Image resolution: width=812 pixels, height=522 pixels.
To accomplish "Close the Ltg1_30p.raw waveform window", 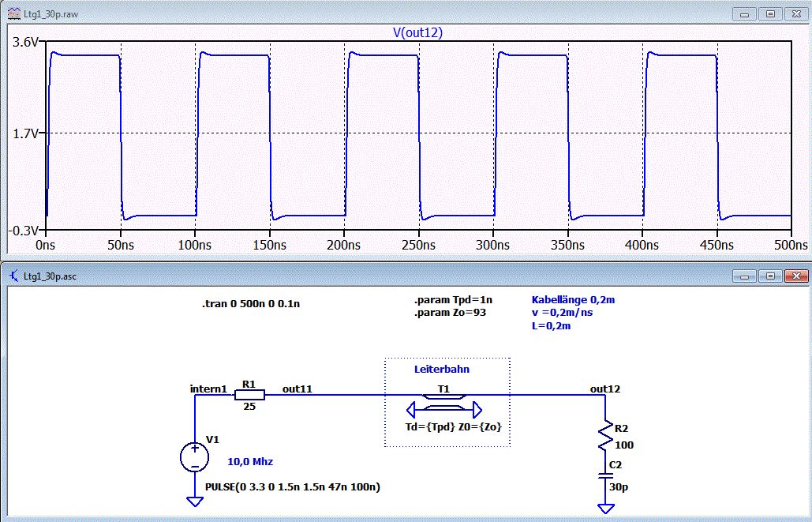I will (x=796, y=14).
